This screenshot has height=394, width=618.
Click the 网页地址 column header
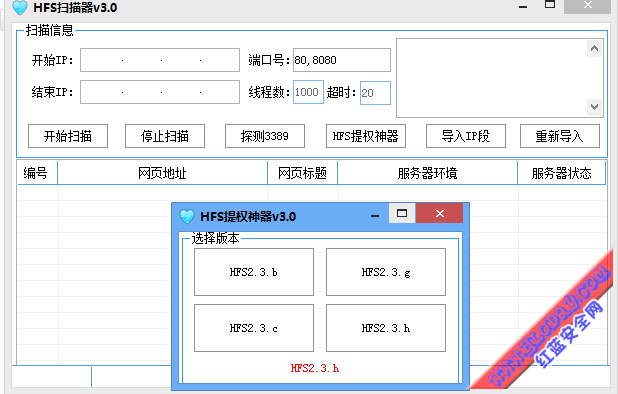click(x=162, y=173)
